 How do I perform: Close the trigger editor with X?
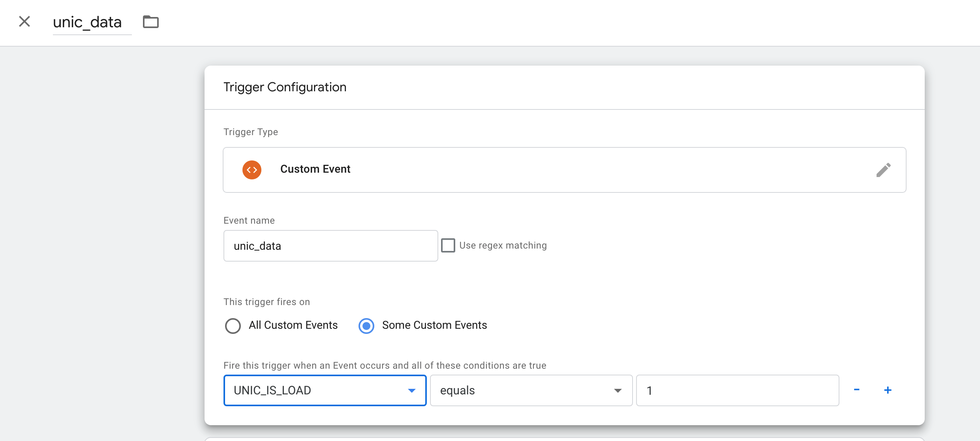click(x=24, y=22)
